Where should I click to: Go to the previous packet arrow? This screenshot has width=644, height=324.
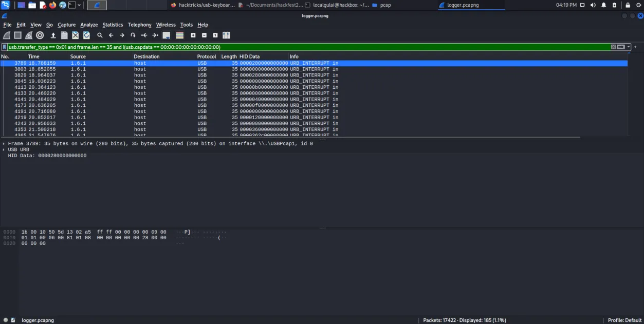pyautogui.click(x=111, y=35)
